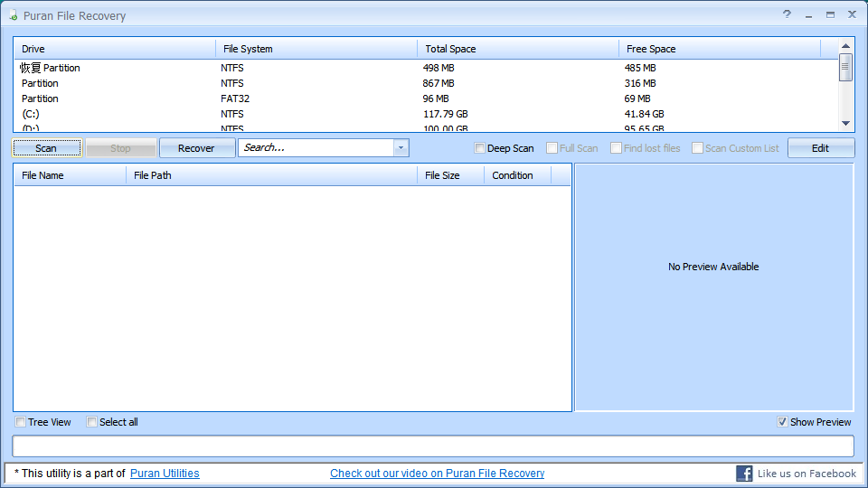This screenshot has height=488, width=868.
Task: Sort by the Total Space column header
Action: pos(518,49)
